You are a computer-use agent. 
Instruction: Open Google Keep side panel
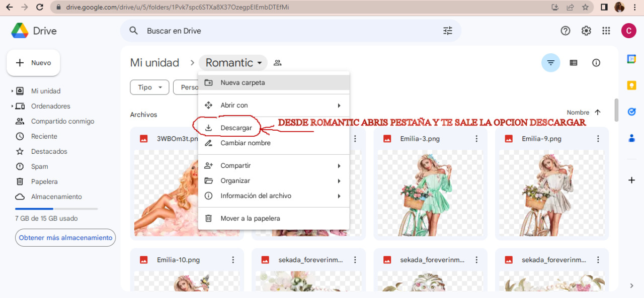click(631, 85)
